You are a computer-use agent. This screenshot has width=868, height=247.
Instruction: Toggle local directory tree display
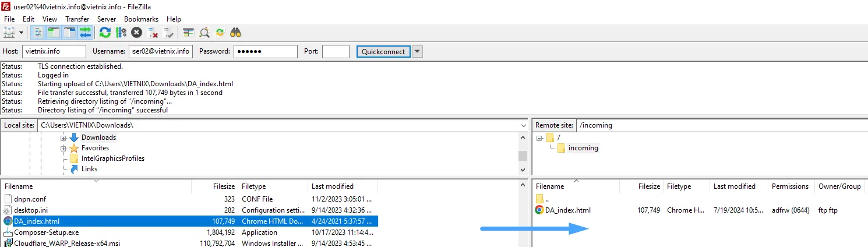point(54,33)
